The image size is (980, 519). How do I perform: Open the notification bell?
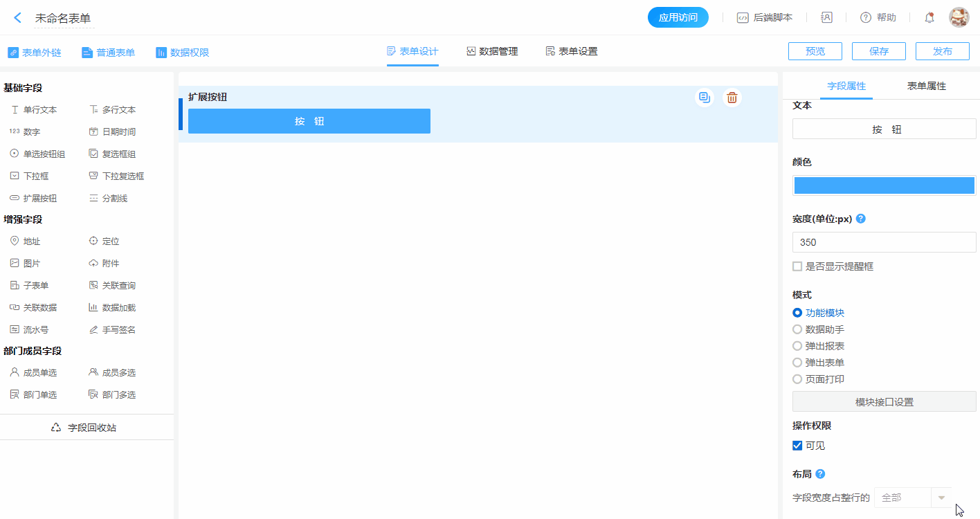(929, 18)
